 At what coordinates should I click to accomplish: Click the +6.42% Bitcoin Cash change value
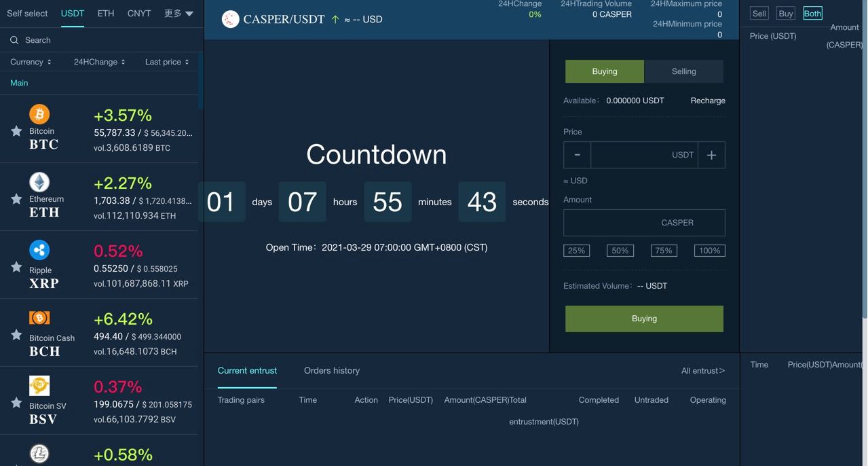123,319
